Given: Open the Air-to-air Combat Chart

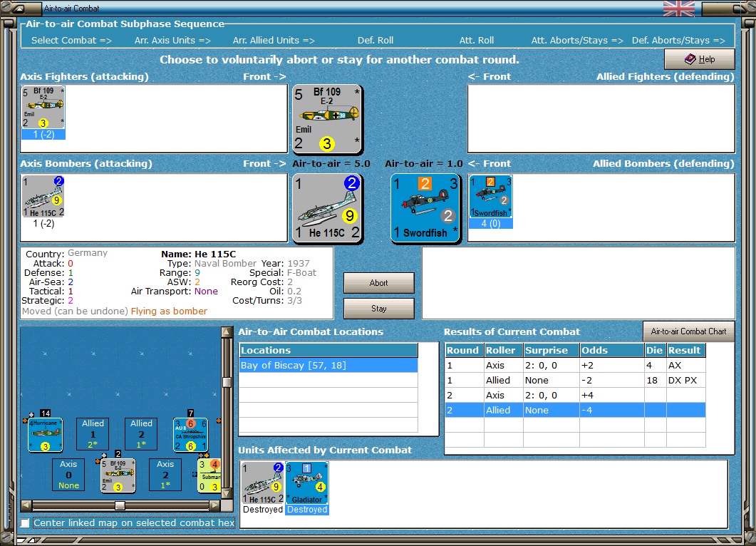Looking at the screenshot, I should 688,331.
